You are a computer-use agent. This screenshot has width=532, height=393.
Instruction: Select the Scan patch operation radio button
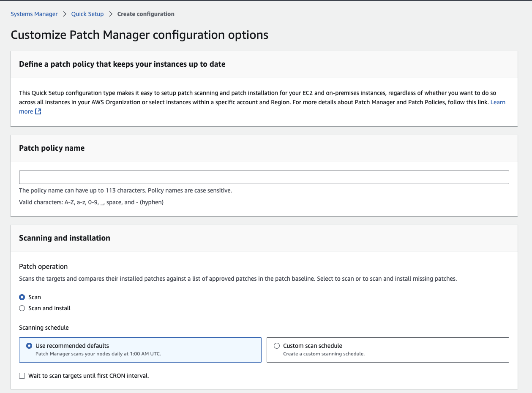(x=22, y=297)
